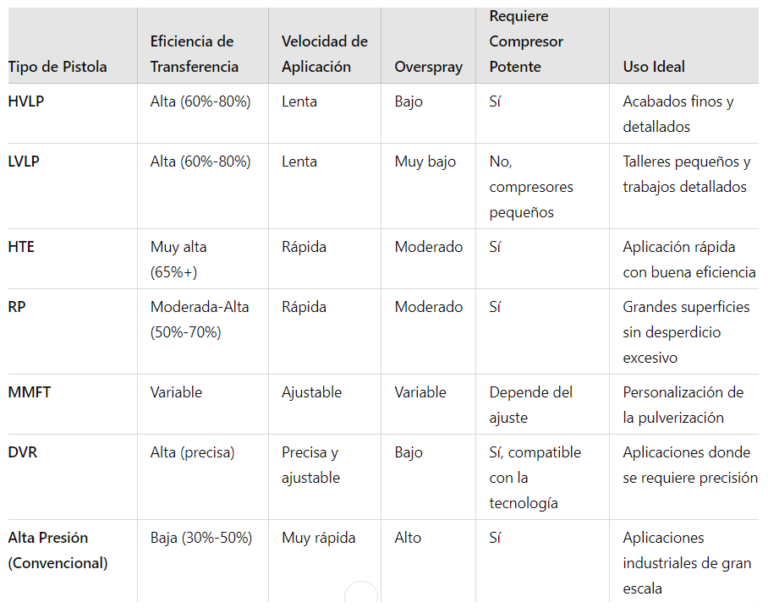Click the "Tipo de Pistola" column header

[x=57, y=67]
